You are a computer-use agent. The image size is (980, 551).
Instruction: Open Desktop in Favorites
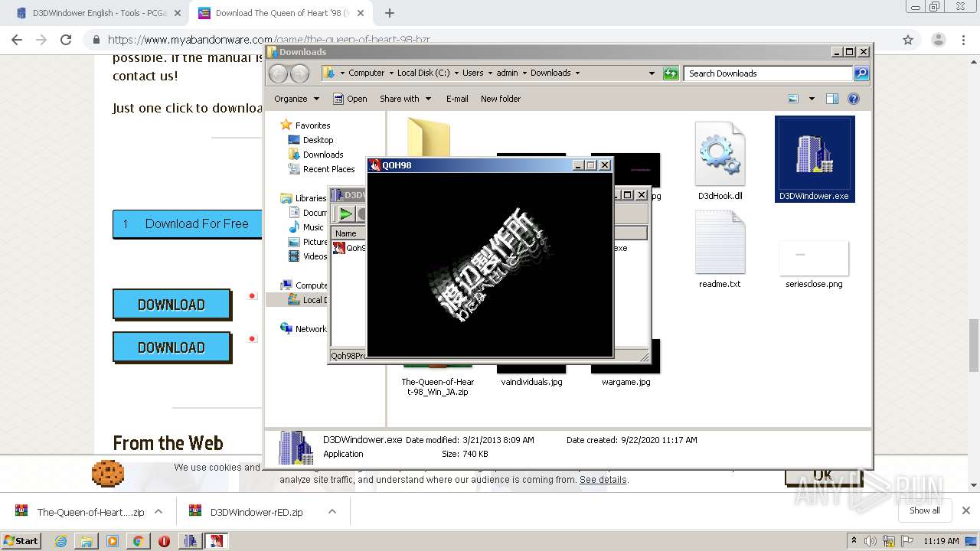pyautogui.click(x=311, y=140)
